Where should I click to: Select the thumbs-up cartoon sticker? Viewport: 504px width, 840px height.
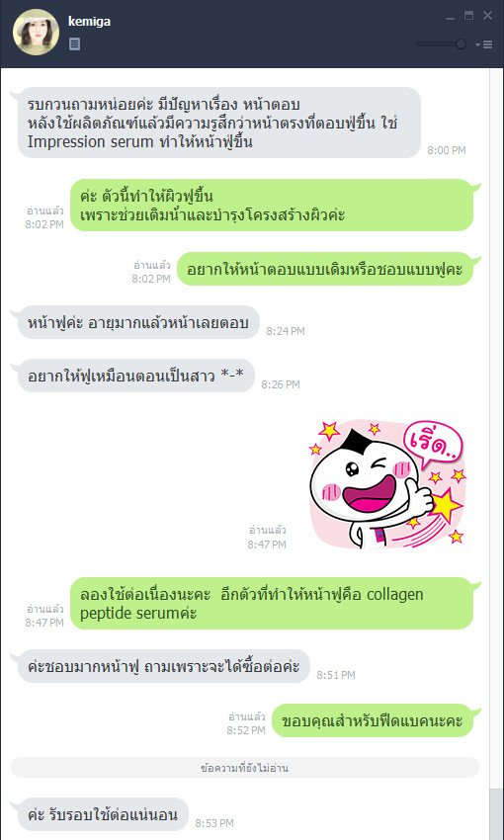[386, 485]
